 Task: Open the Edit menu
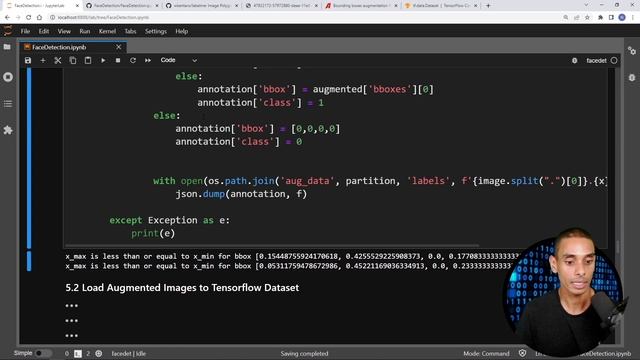(x=44, y=31)
